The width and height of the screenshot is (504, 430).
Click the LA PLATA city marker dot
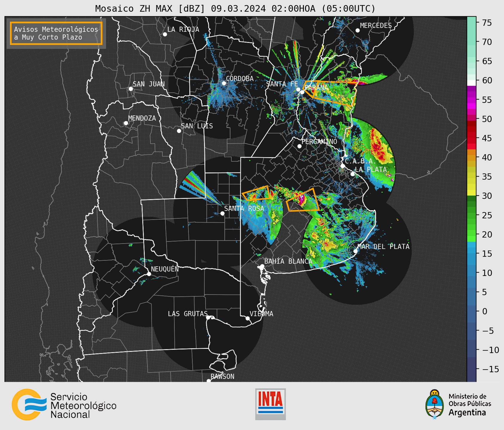[x=353, y=174]
